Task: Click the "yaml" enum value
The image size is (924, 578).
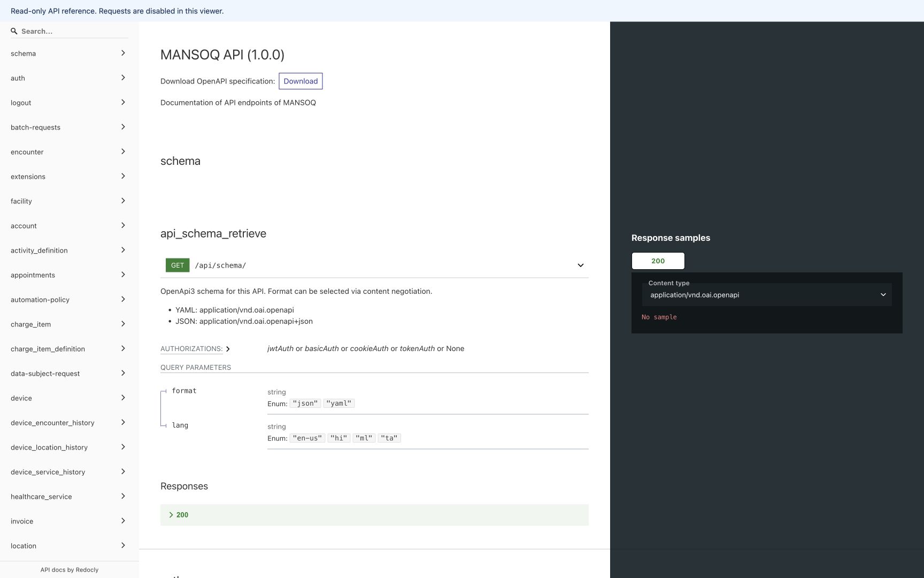Action: tap(339, 404)
